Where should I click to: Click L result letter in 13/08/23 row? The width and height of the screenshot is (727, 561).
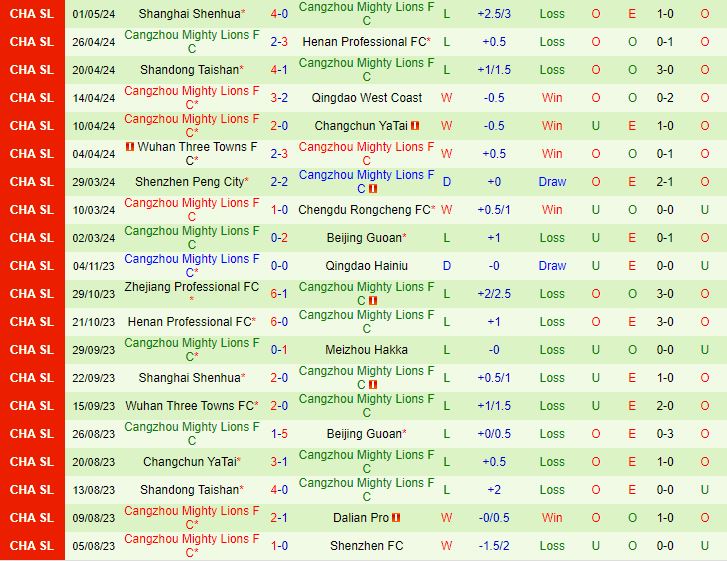(x=446, y=490)
